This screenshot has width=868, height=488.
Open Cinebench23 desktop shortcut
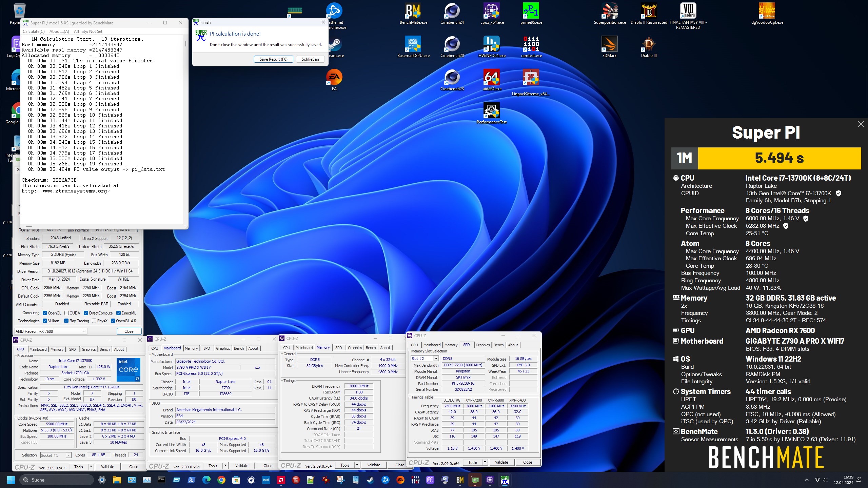(452, 80)
